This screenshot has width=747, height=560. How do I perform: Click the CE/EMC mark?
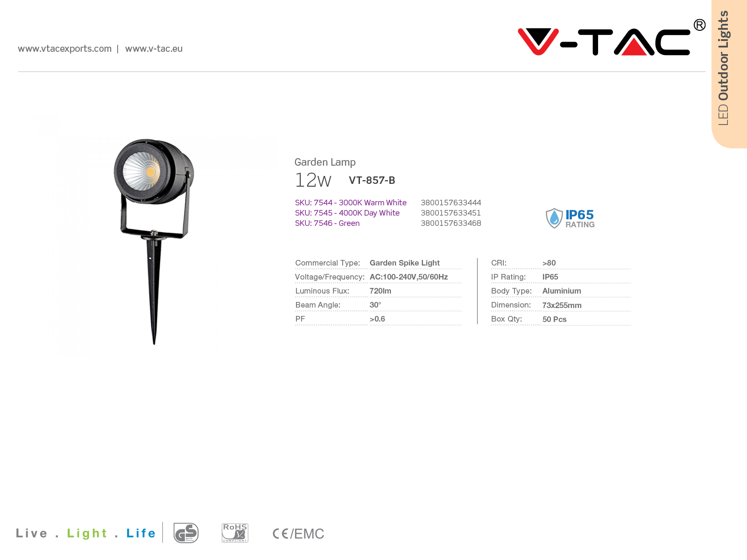pyautogui.click(x=298, y=533)
